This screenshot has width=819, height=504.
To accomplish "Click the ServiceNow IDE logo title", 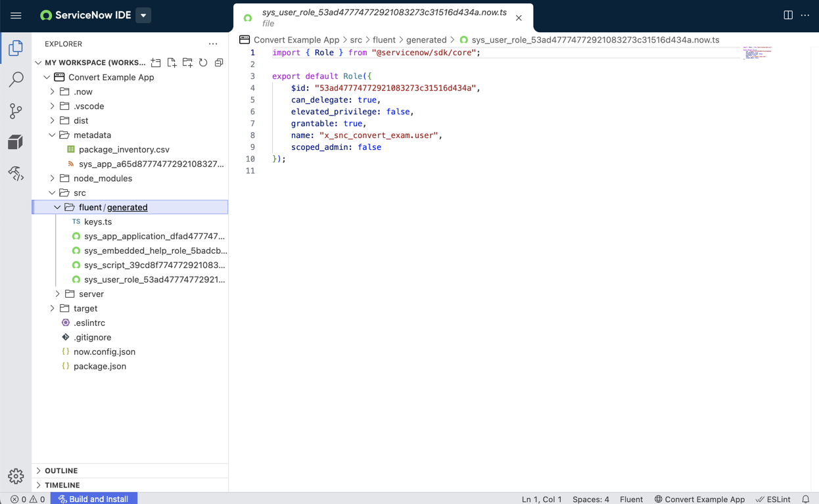I will [85, 15].
